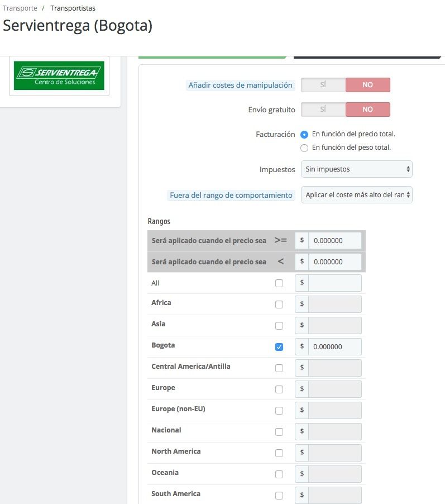Click the Añadir costes de manipulación label
Image resolution: width=445 pixels, height=504 pixels.
click(x=240, y=85)
